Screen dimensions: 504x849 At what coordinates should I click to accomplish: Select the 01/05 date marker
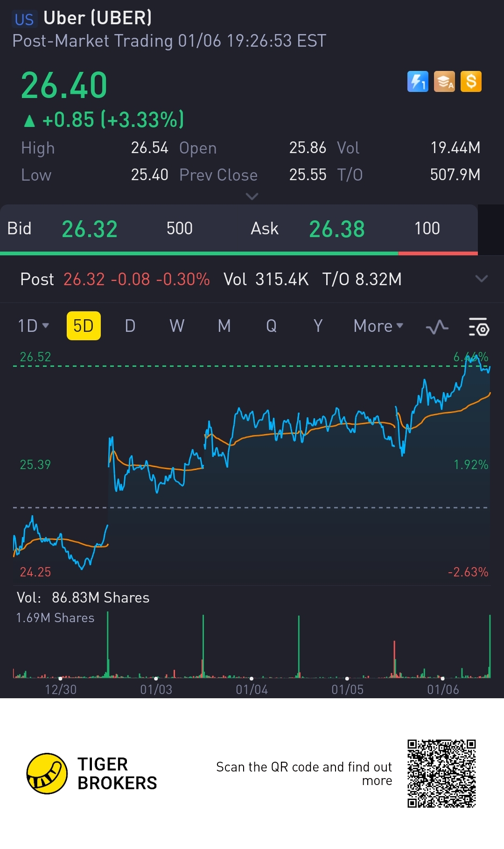(348, 689)
